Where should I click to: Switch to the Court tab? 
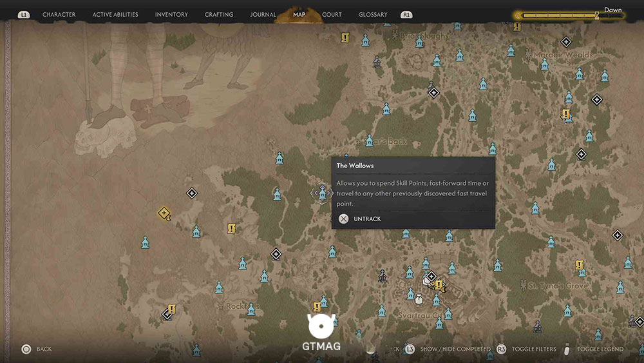coord(332,14)
